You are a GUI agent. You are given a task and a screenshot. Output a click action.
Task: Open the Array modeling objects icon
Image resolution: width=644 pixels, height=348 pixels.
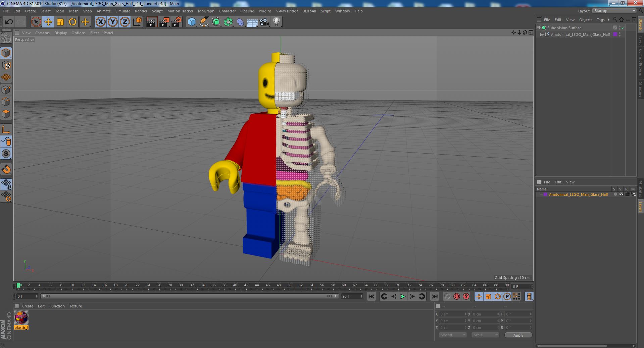(x=228, y=22)
